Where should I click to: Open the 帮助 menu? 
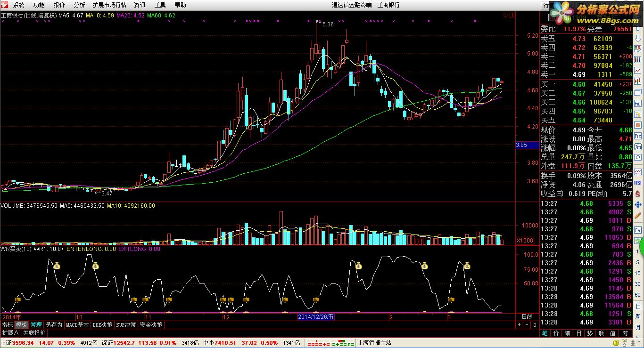pyautogui.click(x=180, y=5)
